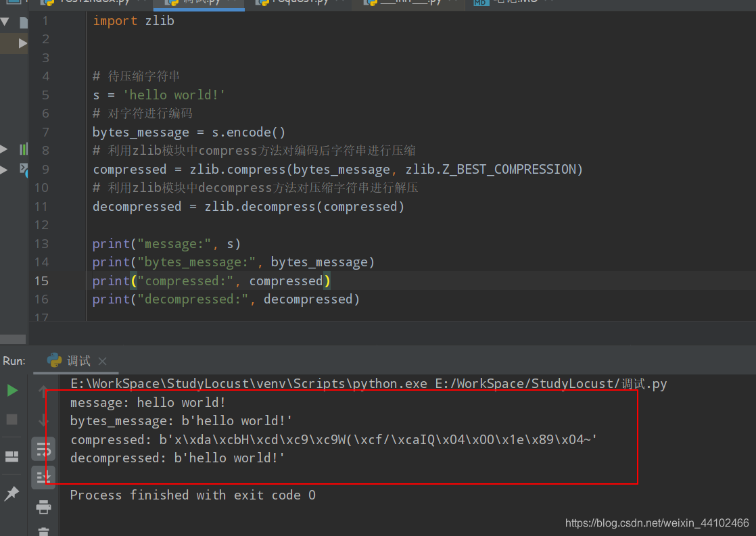
Task: Click line number 2 in the gutter
Action: (x=45, y=39)
